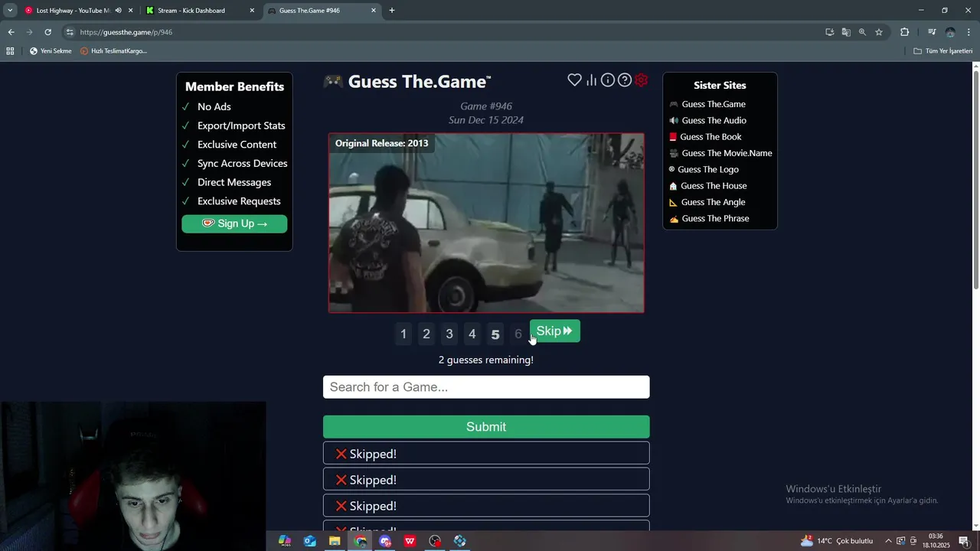Show hint image 4
Screen dimensions: 980x551
472,334
